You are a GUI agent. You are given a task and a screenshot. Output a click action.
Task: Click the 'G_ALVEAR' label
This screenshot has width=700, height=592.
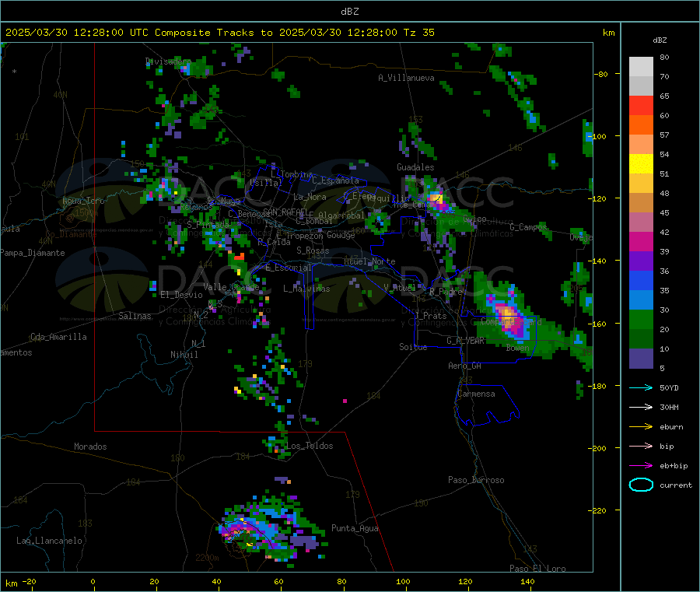pyautogui.click(x=466, y=341)
